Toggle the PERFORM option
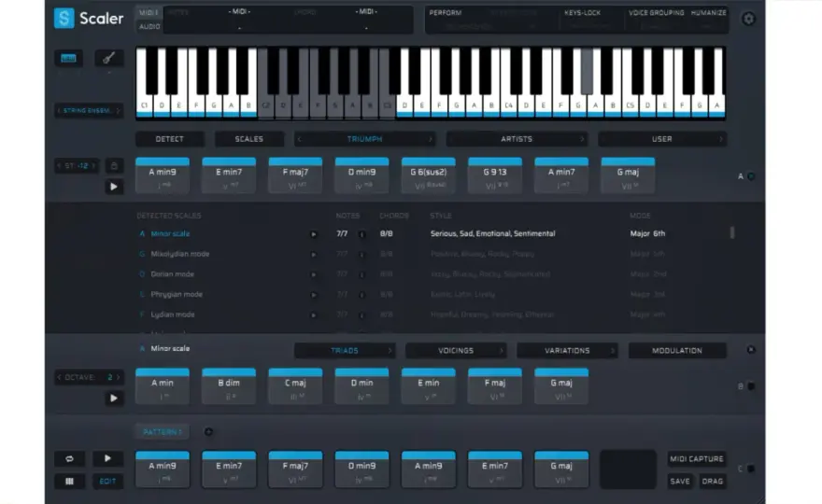This screenshot has width=822, height=504. 445,12
